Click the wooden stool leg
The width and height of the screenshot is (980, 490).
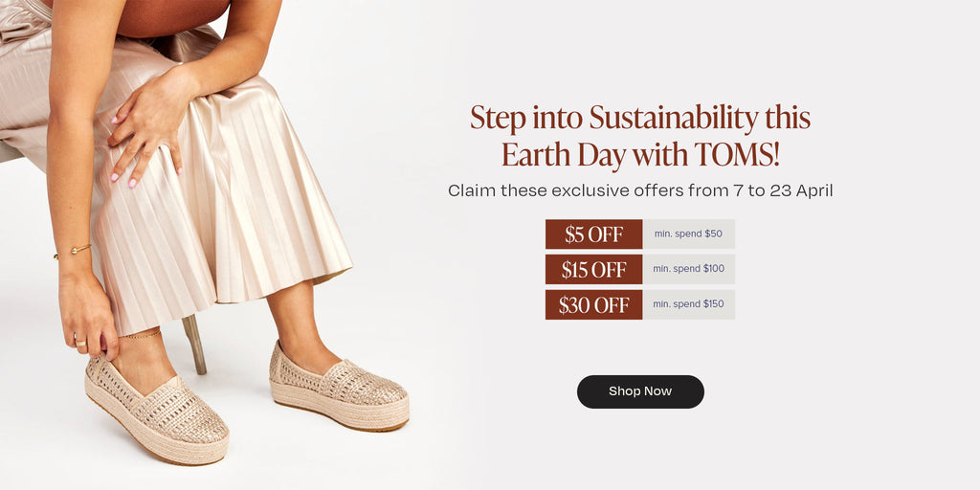tap(194, 344)
